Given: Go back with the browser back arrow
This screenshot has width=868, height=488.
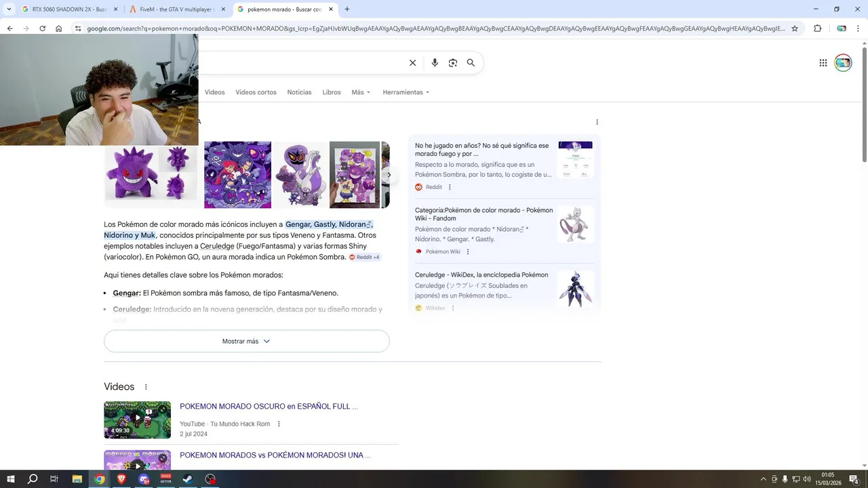Looking at the screenshot, I should 9,28.
